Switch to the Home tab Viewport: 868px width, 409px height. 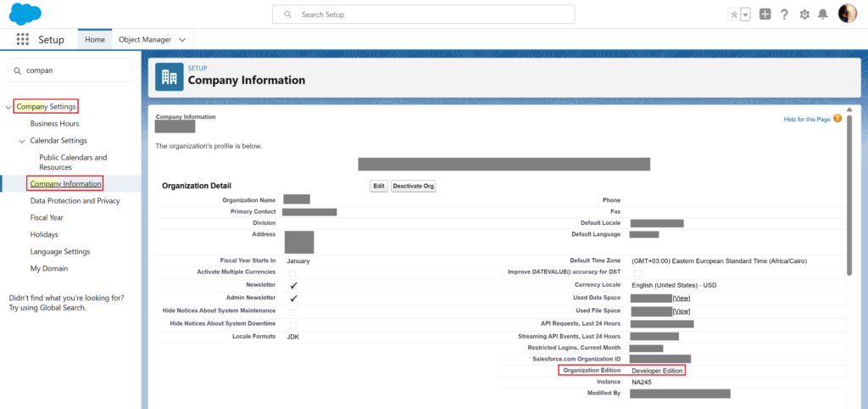[95, 39]
